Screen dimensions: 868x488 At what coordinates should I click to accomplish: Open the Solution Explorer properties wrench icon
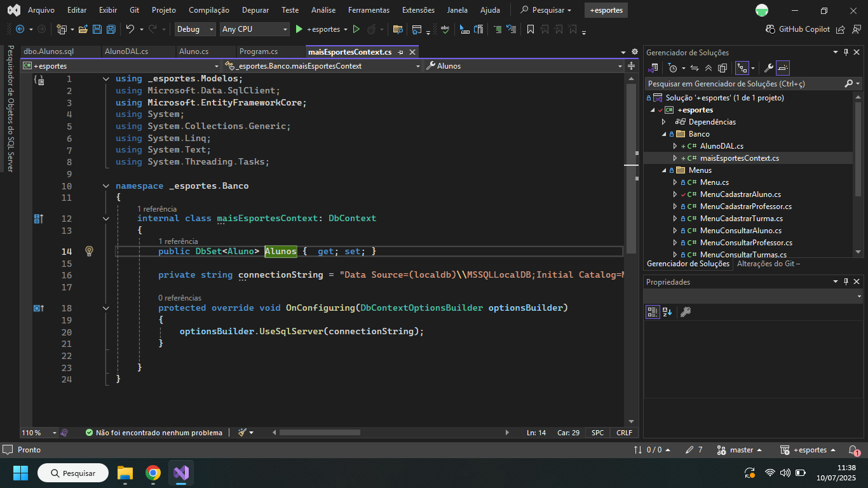[768, 68]
